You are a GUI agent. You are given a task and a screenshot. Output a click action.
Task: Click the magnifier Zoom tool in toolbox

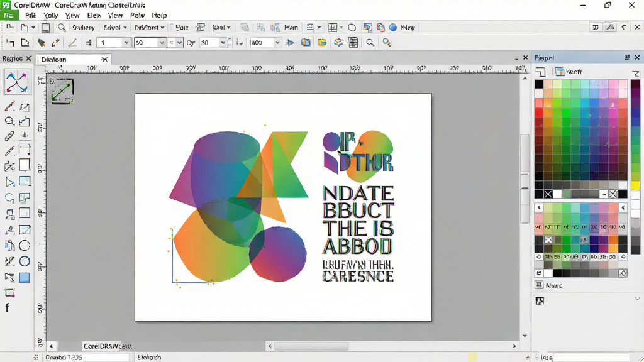9,121
